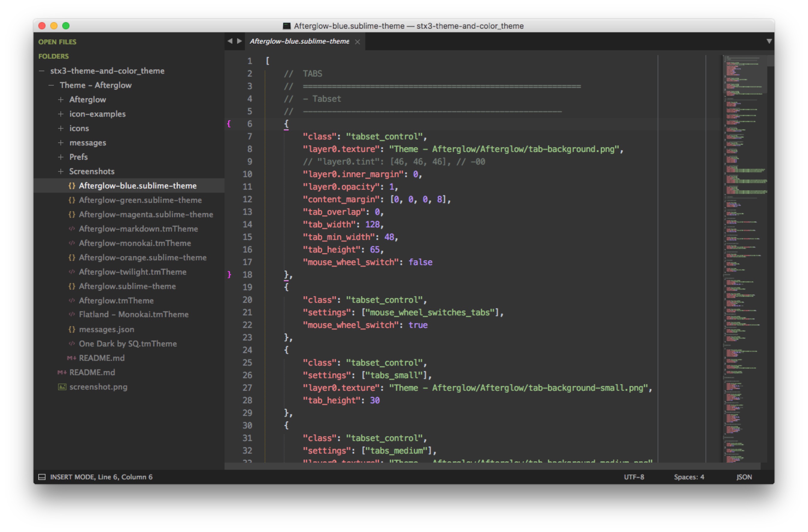The height and width of the screenshot is (532, 808).
Task: Click the vertical scrollbar thumb at top right
Action: (x=770, y=61)
